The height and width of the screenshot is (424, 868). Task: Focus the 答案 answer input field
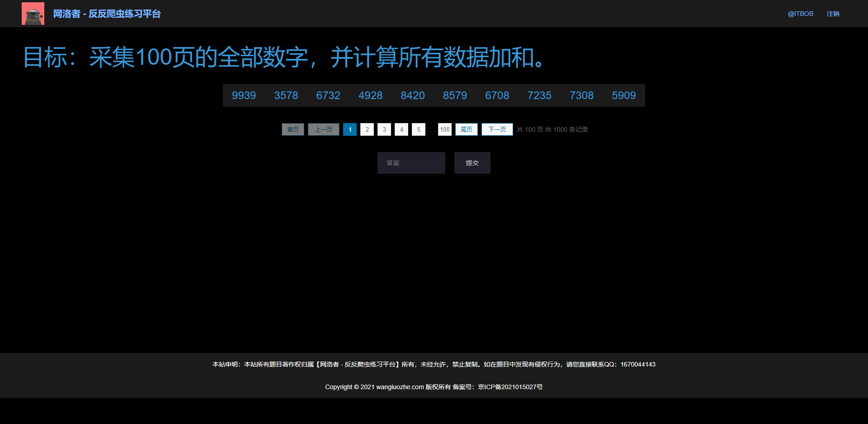point(411,163)
